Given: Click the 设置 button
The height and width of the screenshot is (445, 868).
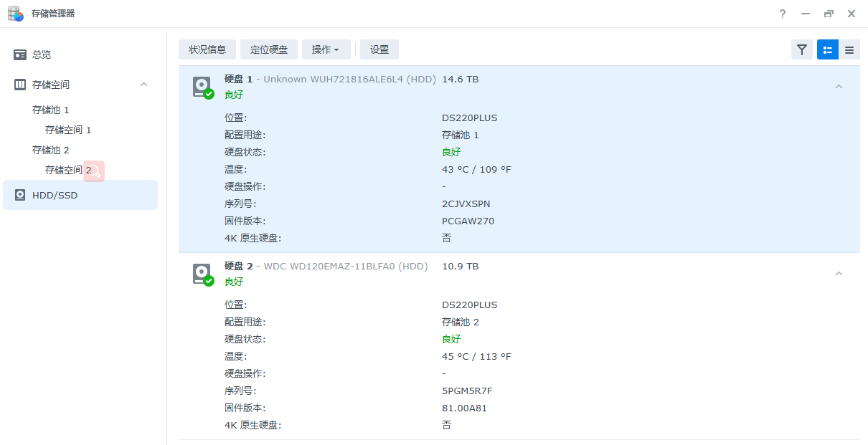Looking at the screenshot, I should tap(379, 49).
